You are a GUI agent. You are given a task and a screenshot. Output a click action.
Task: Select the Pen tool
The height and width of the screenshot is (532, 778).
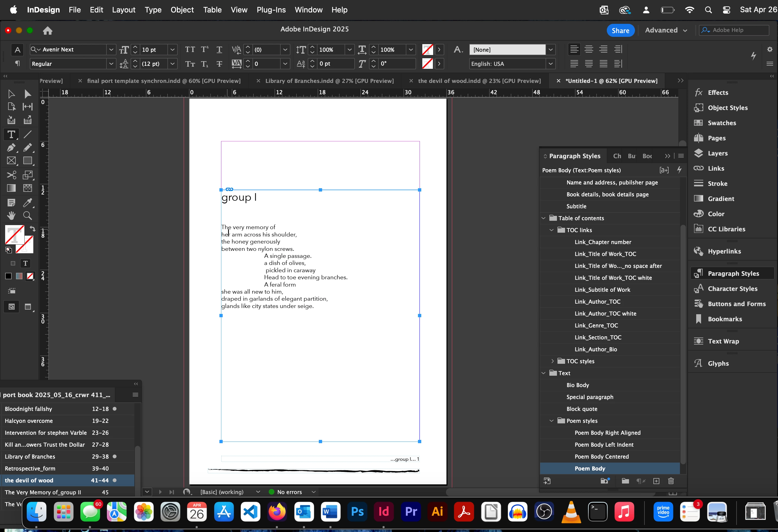[x=11, y=148]
